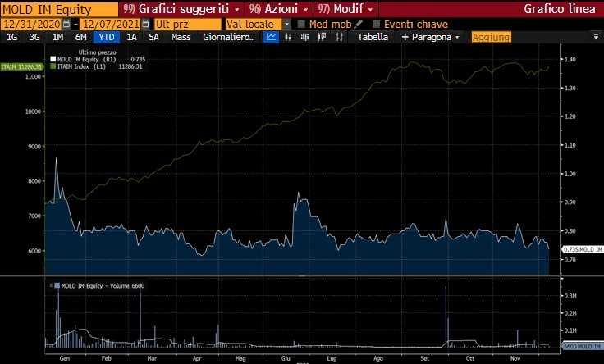Click the Giu month label on axis

click(x=286, y=358)
